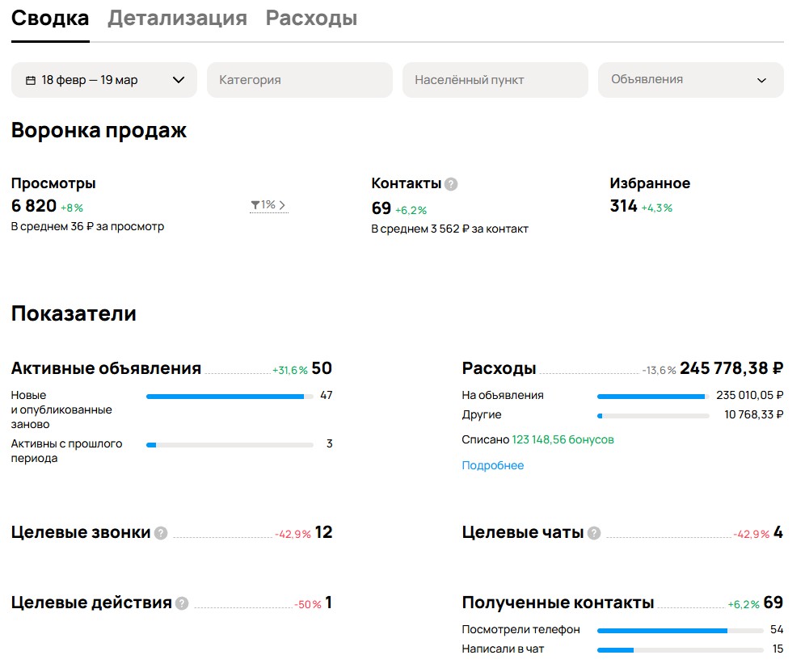
Task: Switch to the Детализация tab
Action: pyautogui.click(x=177, y=19)
